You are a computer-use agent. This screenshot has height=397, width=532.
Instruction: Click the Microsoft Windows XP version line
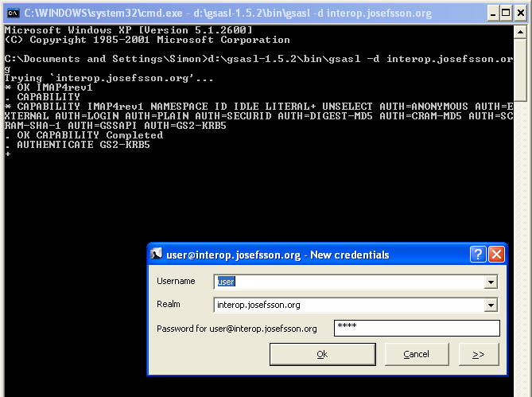[x=129, y=30]
